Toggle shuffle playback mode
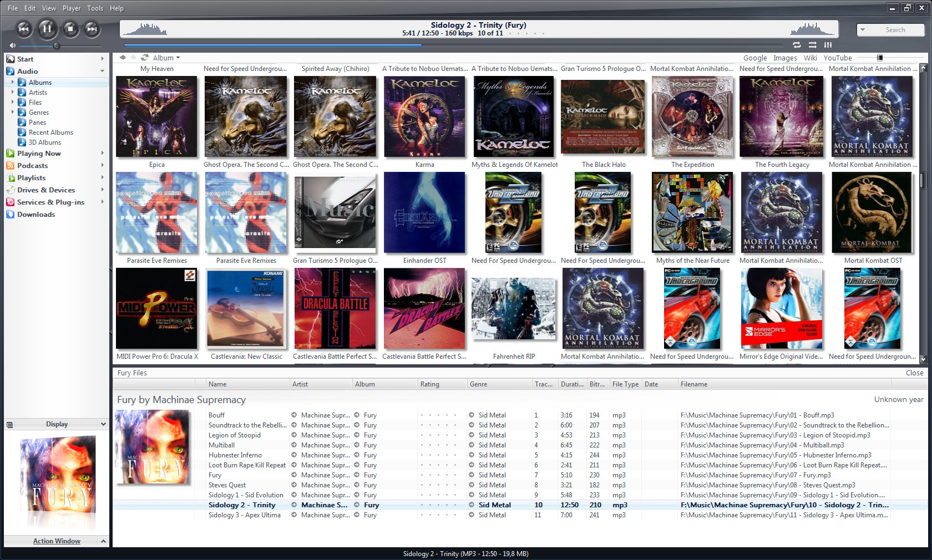The image size is (932, 560). pos(812,45)
